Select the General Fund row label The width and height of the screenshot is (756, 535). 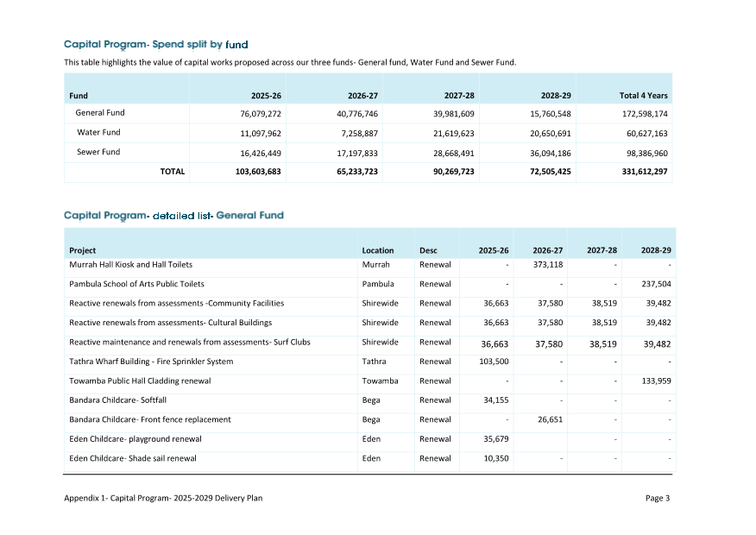tap(100, 113)
